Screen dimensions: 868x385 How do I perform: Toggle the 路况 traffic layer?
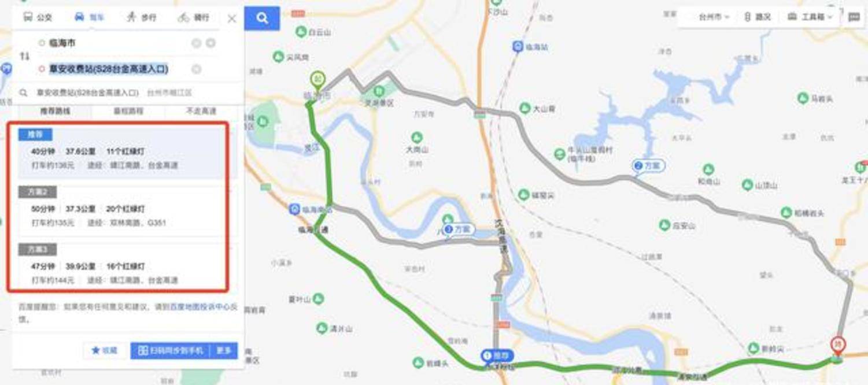click(x=758, y=17)
